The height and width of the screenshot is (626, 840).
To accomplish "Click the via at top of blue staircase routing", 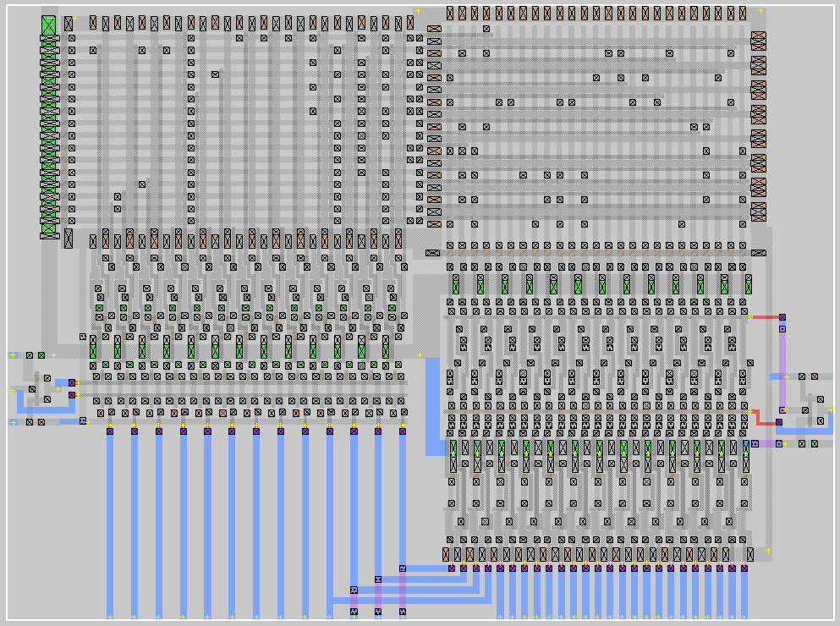I will pyautogui.click(x=403, y=568).
